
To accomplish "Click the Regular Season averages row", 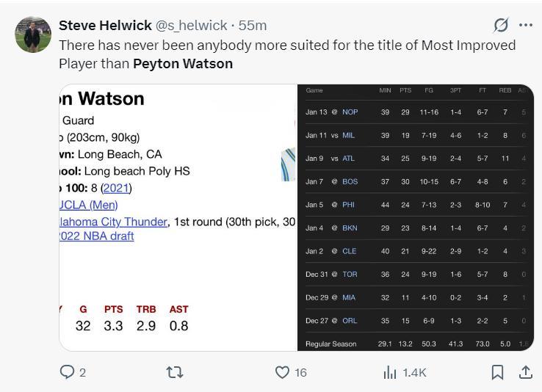I will click(x=415, y=344).
